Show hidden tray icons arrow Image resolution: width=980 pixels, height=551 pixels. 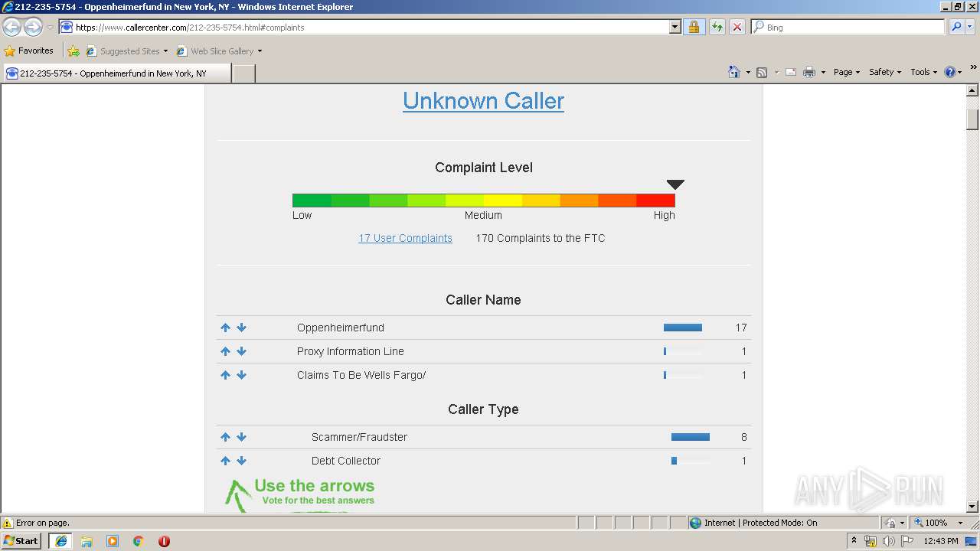854,541
